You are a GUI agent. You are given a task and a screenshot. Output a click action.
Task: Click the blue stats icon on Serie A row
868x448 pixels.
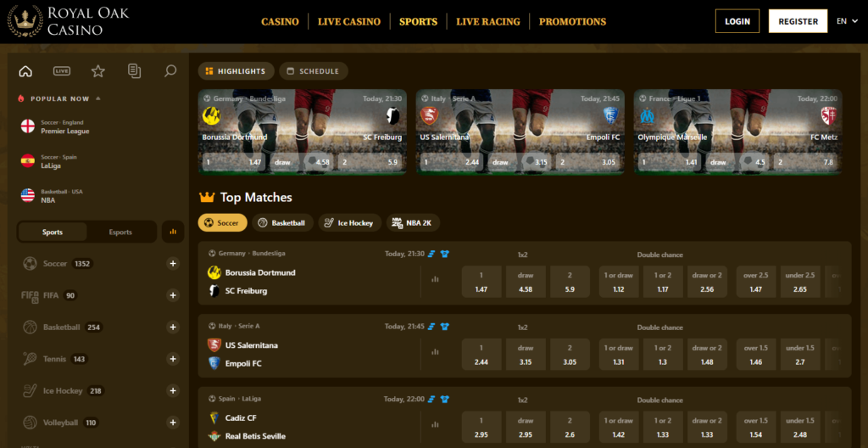431,327
